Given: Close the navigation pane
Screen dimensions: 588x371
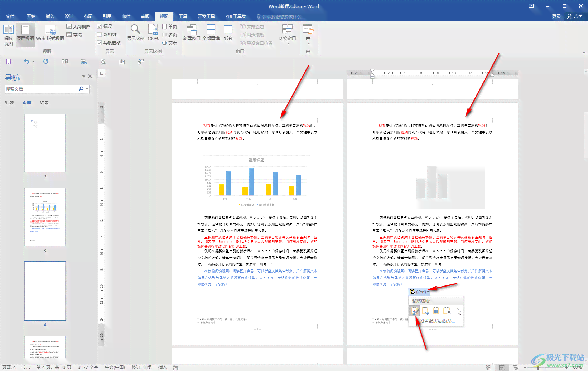Looking at the screenshot, I should pos(90,76).
